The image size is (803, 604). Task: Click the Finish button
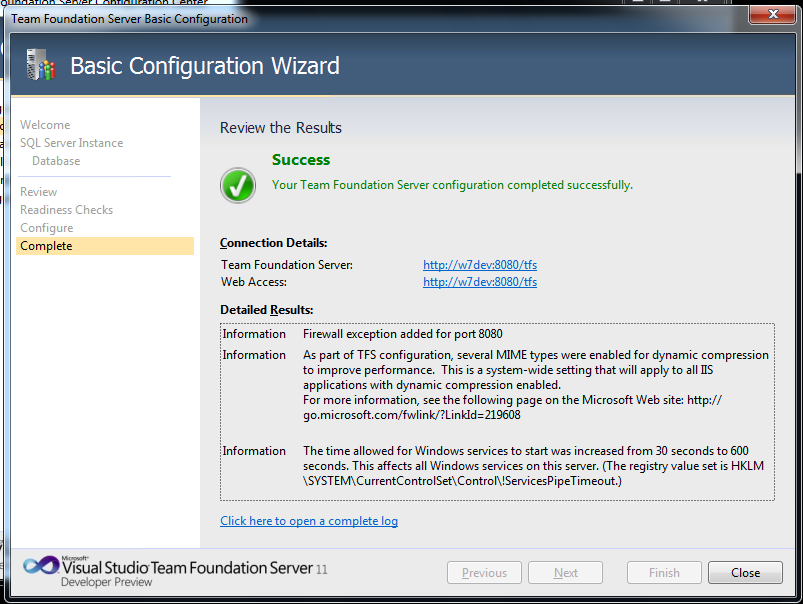tap(664, 573)
